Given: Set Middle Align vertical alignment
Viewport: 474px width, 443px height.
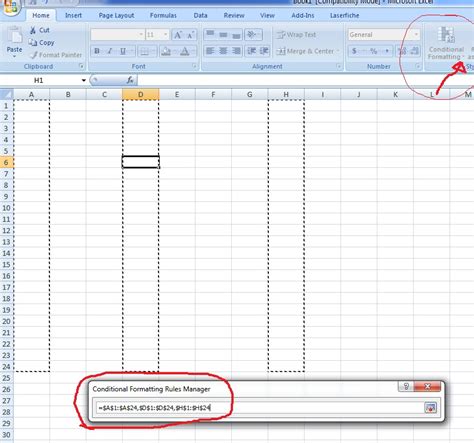Looking at the screenshot, I should (x=223, y=34).
